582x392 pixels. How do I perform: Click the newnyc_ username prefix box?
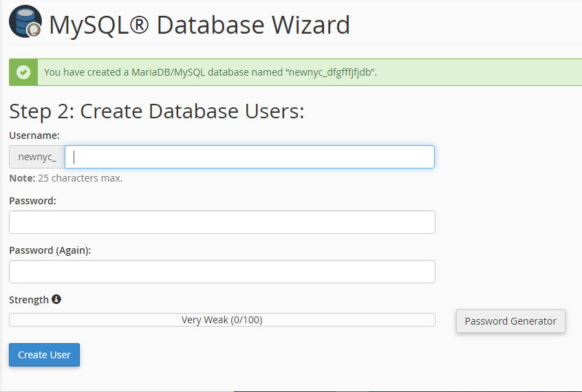37,157
